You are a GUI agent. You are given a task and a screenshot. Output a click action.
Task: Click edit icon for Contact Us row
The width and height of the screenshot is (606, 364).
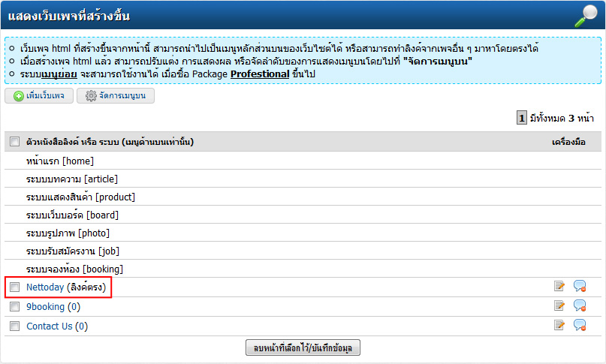[x=559, y=325]
